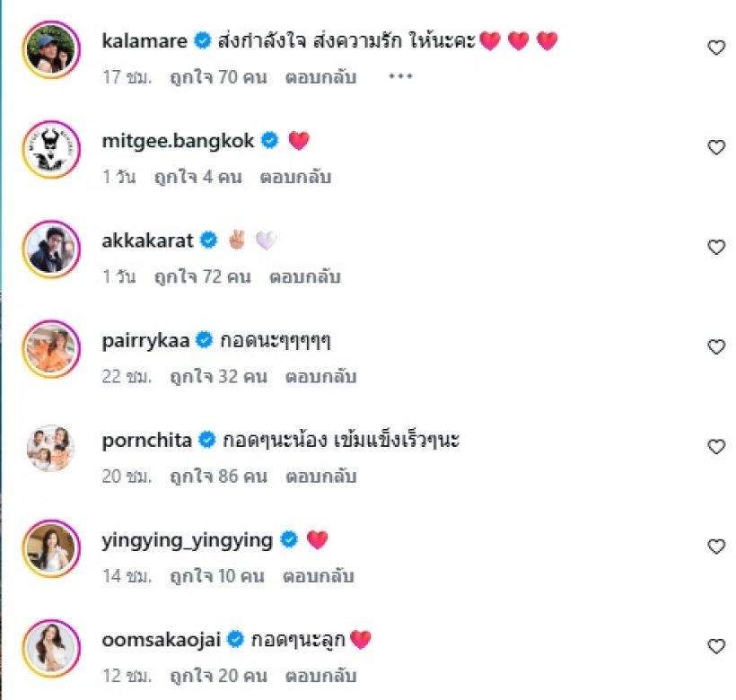Screen dimensions: 736x700
Task: Toggle the verified badge icon beside oomsakaojai
Action: (x=234, y=637)
